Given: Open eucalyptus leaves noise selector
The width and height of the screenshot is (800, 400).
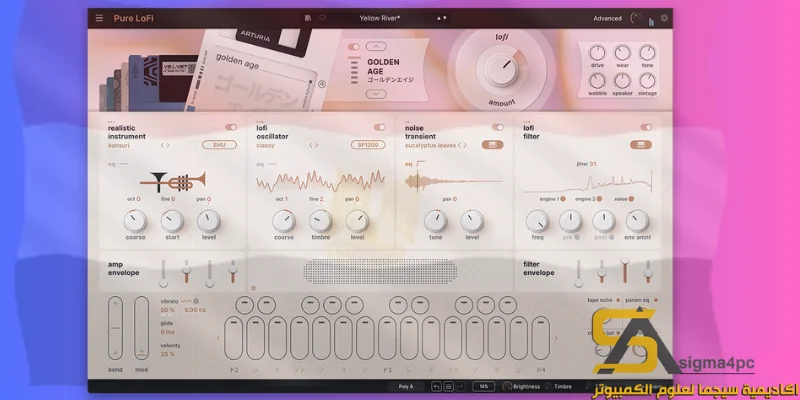Looking at the screenshot, I should coord(430,145).
